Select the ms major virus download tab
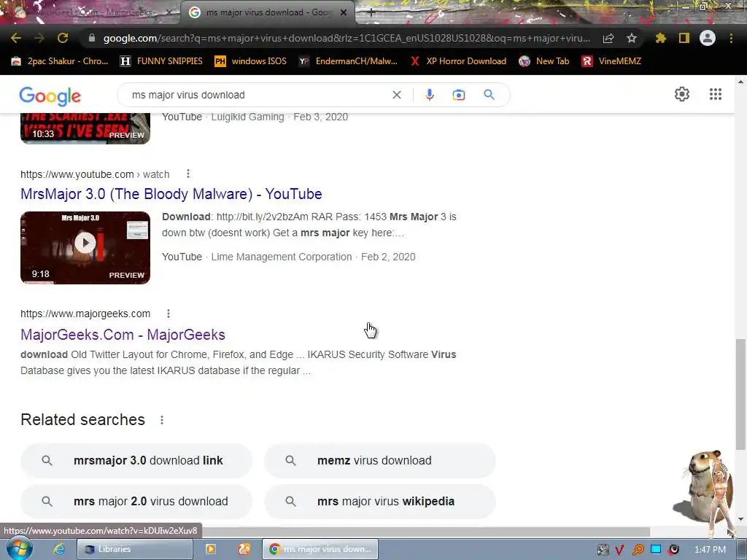The height and width of the screenshot is (560, 747). click(x=267, y=12)
